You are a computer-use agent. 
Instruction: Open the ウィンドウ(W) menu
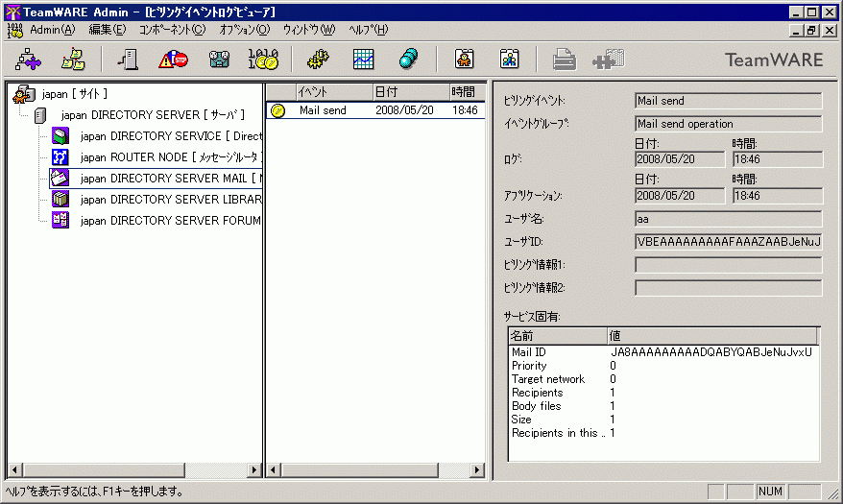click(308, 30)
